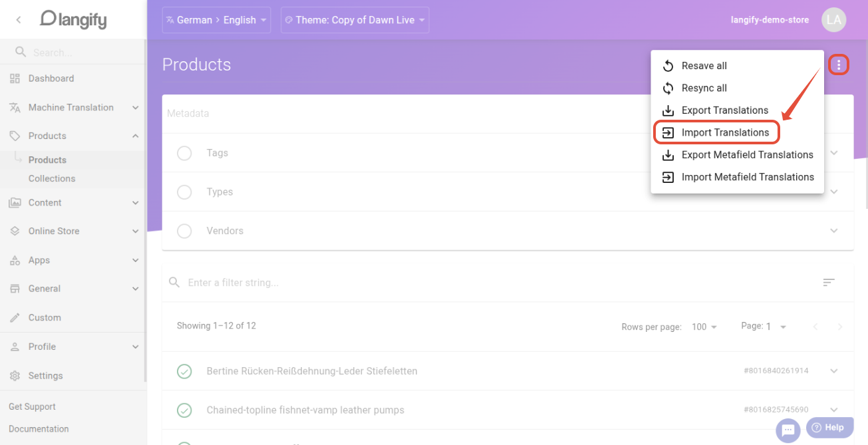
Task: Go to previous page arrow
Action: 815,327
